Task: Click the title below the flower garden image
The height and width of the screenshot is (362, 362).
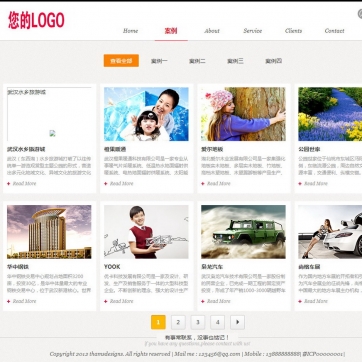Action: [309, 149]
